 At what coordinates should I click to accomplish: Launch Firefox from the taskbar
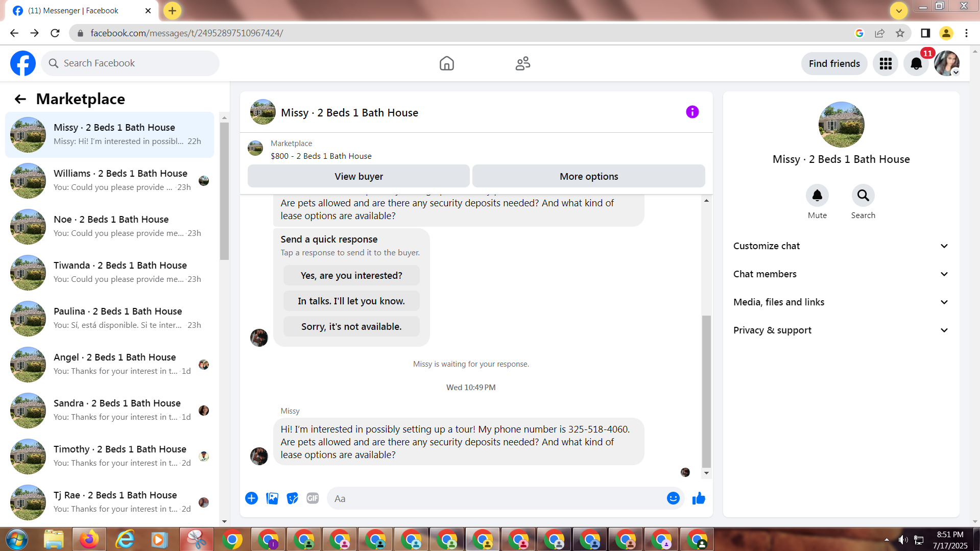pos(89,540)
